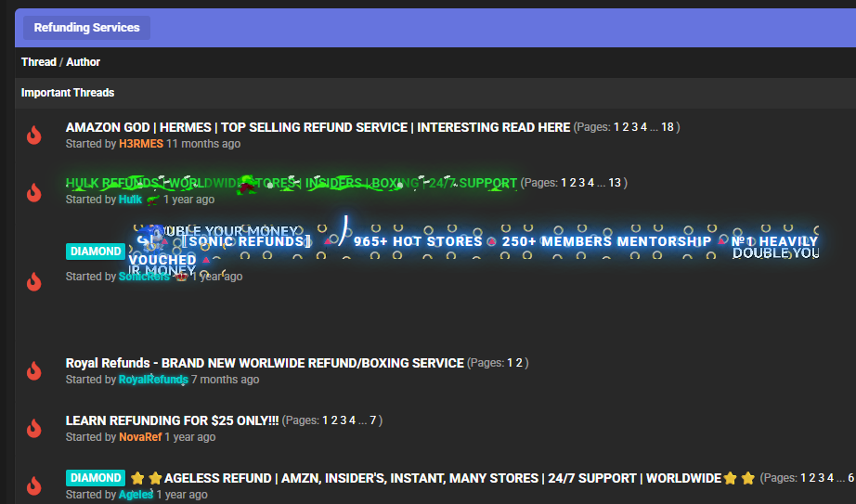The image size is (856, 504).
Task: View the NovaRef user profile
Action: click(140, 437)
